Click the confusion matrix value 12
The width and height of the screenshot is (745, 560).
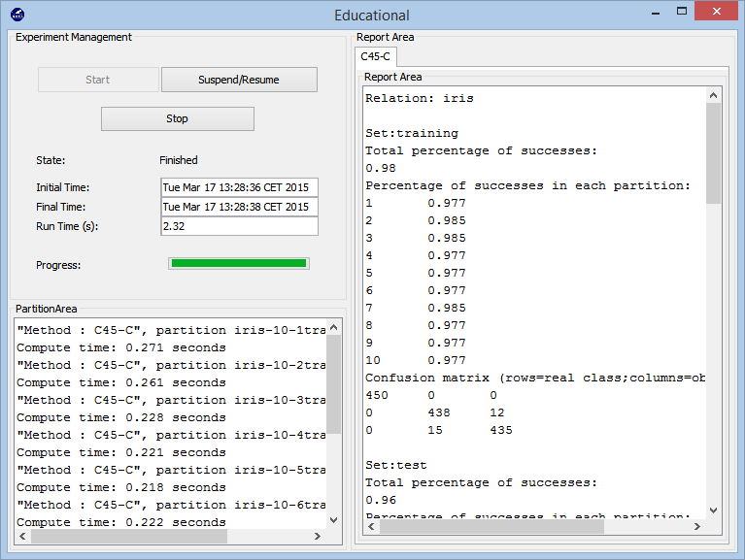coord(497,412)
